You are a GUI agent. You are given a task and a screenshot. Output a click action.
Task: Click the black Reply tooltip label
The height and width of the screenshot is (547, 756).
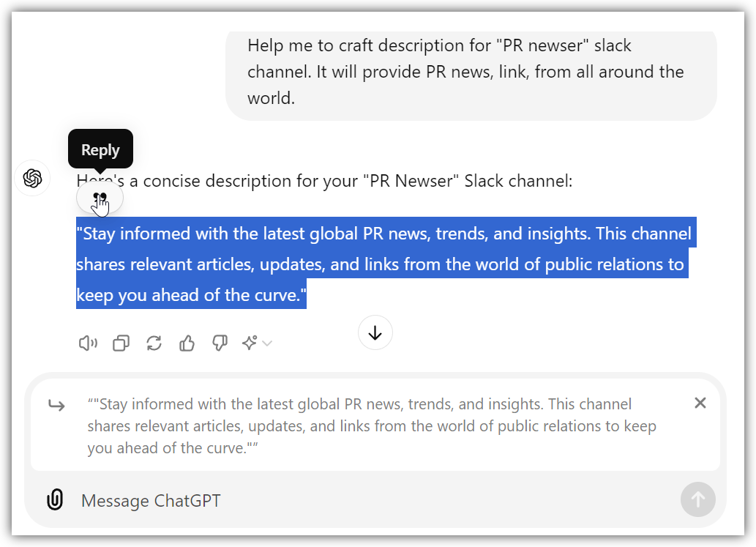click(100, 150)
